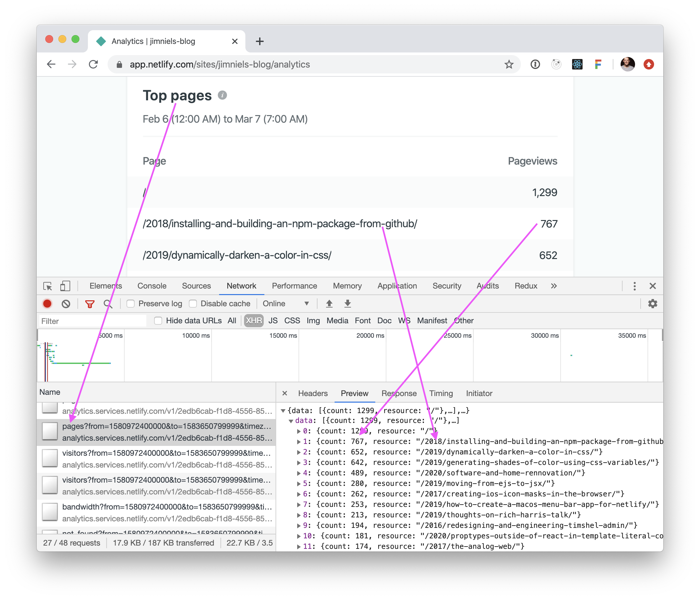Toggle the red filter funnel icon
This screenshot has width=700, height=600.
tap(90, 304)
